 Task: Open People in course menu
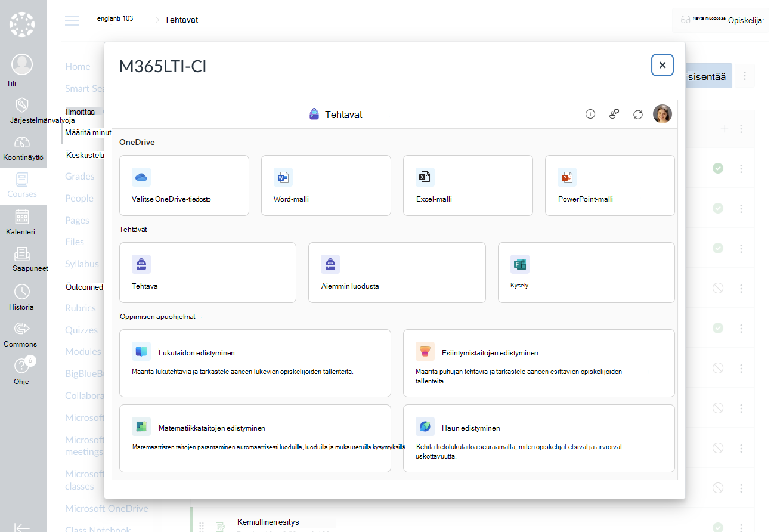click(79, 199)
